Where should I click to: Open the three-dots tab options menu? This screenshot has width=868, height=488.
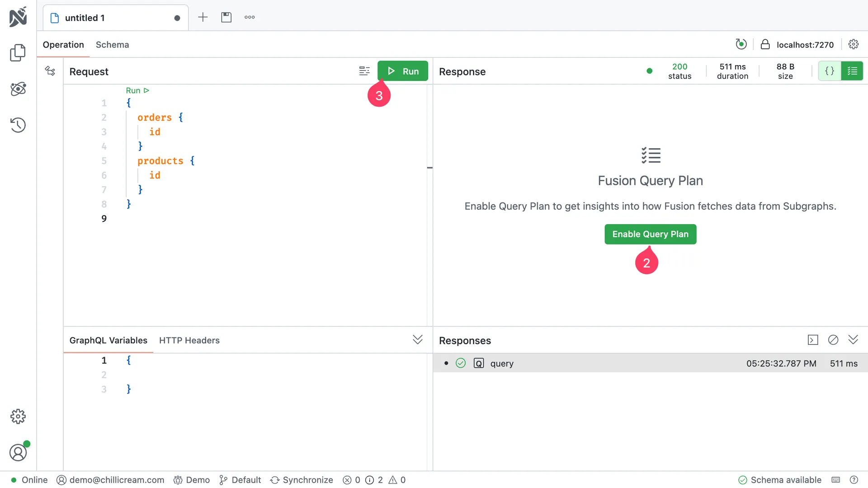click(250, 17)
